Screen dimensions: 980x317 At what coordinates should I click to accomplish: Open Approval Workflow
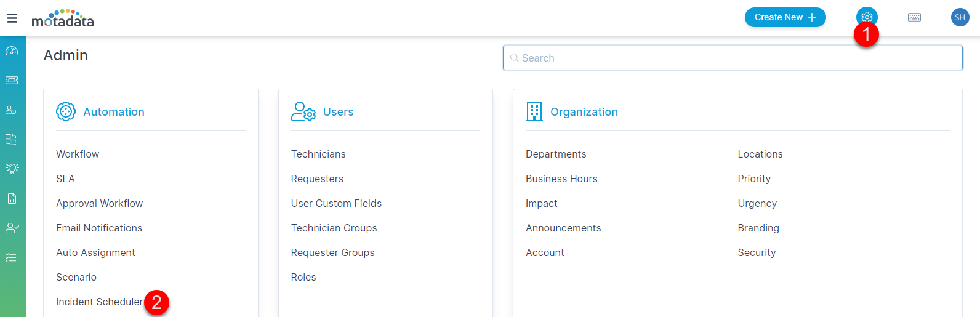99,203
